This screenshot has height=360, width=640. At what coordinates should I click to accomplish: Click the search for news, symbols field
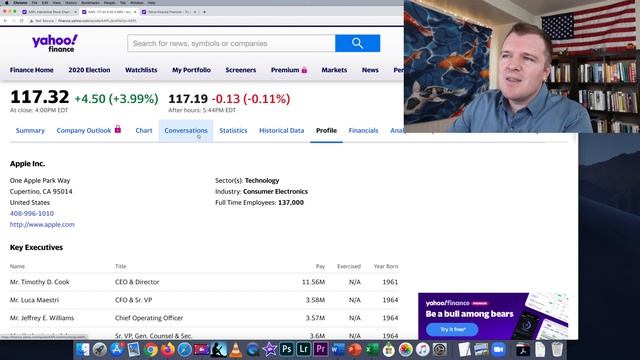pos(231,43)
